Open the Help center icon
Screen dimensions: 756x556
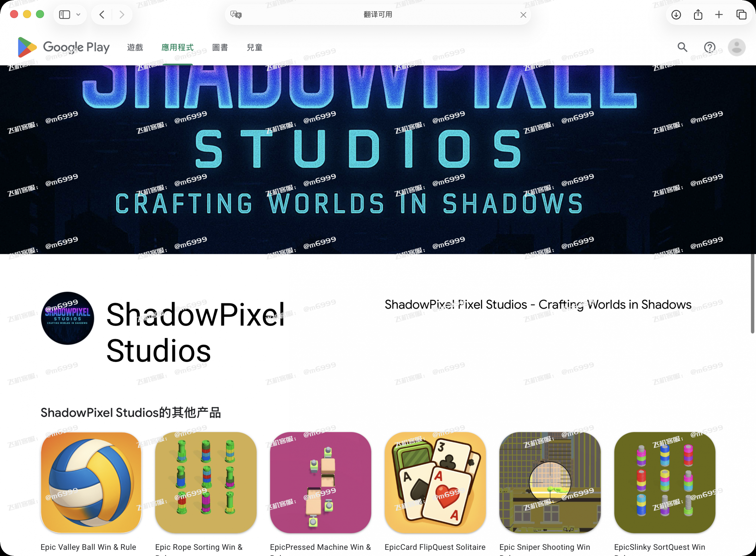pyautogui.click(x=710, y=47)
